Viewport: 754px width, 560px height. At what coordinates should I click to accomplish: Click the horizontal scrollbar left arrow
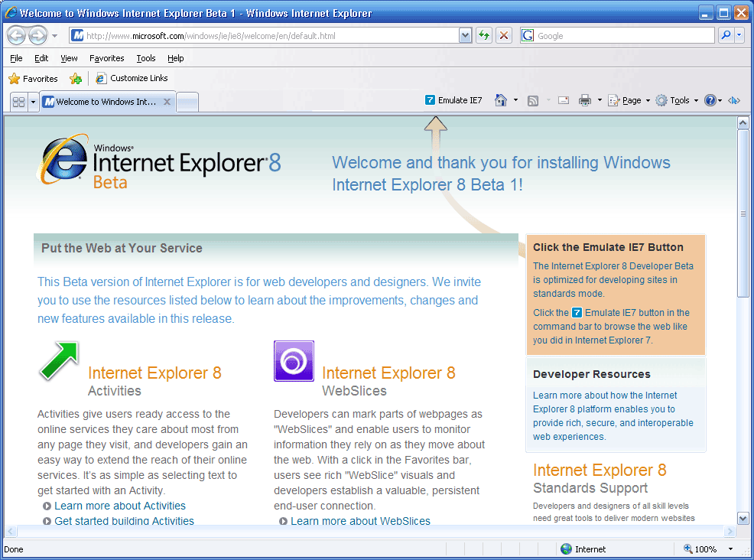[11, 531]
